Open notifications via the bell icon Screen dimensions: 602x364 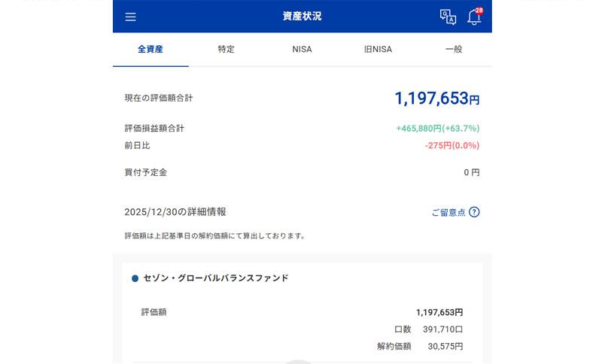[x=474, y=18]
